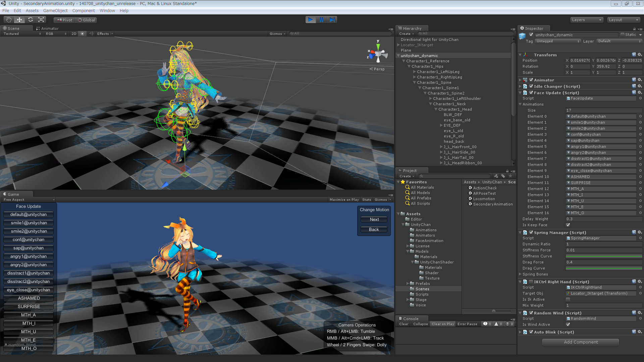The image size is (644, 362).
Task: Open the Layer Default dropdown
Action: (619, 41)
